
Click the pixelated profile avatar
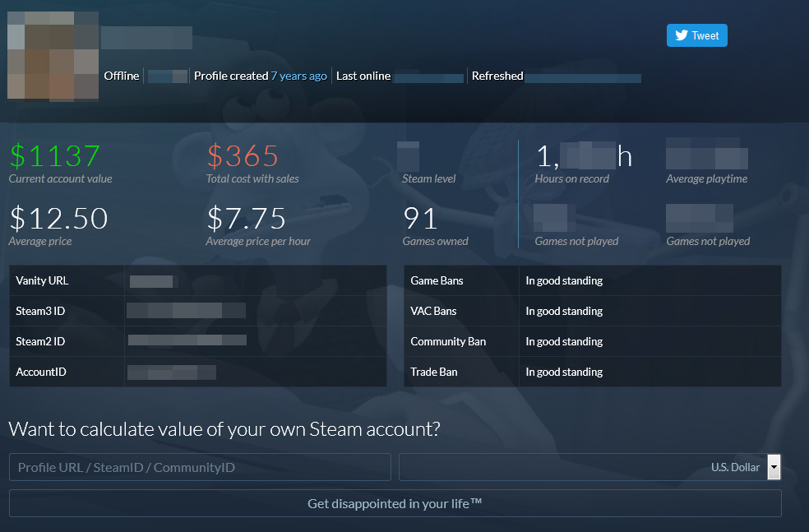(x=53, y=55)
